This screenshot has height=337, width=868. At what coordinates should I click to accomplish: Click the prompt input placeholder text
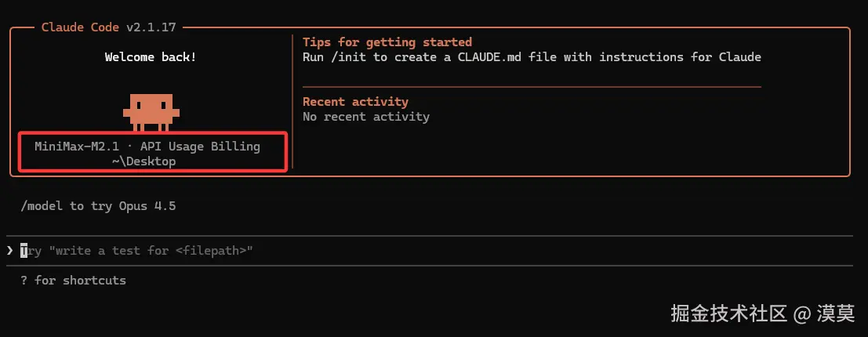(x=137, y=251)
